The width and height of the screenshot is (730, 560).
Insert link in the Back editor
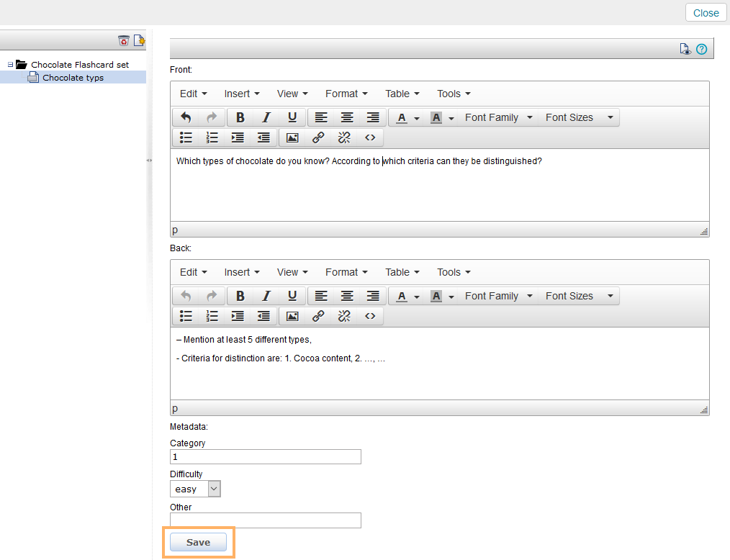[318, 316]
